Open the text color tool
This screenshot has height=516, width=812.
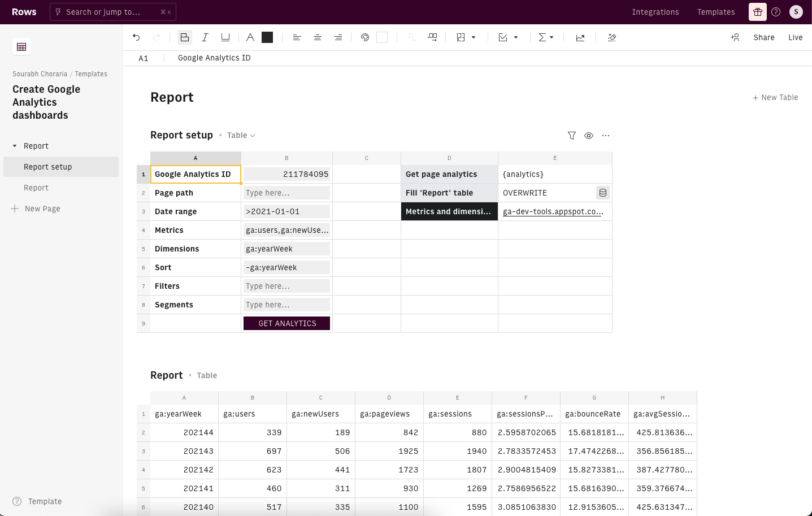click(x=250, y=37)
